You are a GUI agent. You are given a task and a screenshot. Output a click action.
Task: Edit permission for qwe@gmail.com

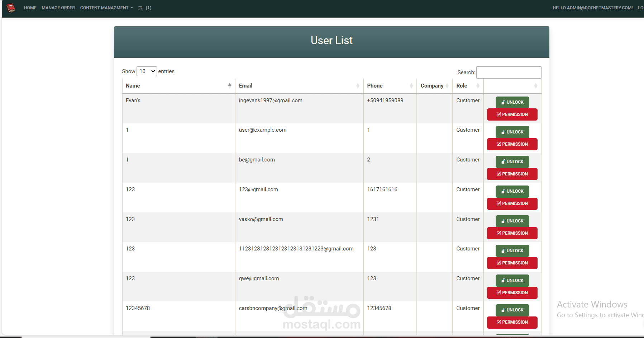[x=512, y=293]
